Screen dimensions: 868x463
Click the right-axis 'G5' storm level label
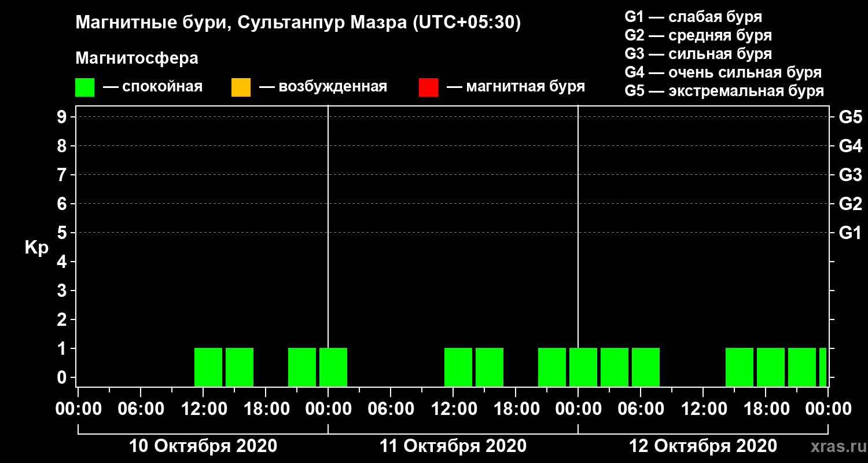[x=850, y=117]
